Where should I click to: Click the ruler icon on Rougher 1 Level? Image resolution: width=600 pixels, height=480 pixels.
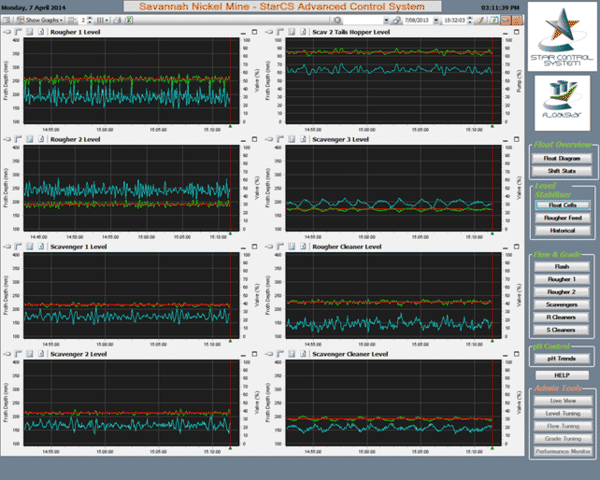(18, 32)
